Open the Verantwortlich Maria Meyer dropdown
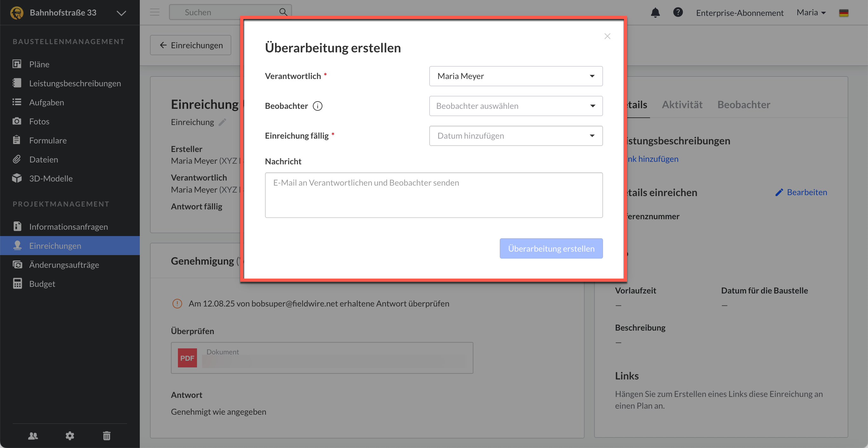The height and width of the screenshot is (448, 868). tap(516, 76)
